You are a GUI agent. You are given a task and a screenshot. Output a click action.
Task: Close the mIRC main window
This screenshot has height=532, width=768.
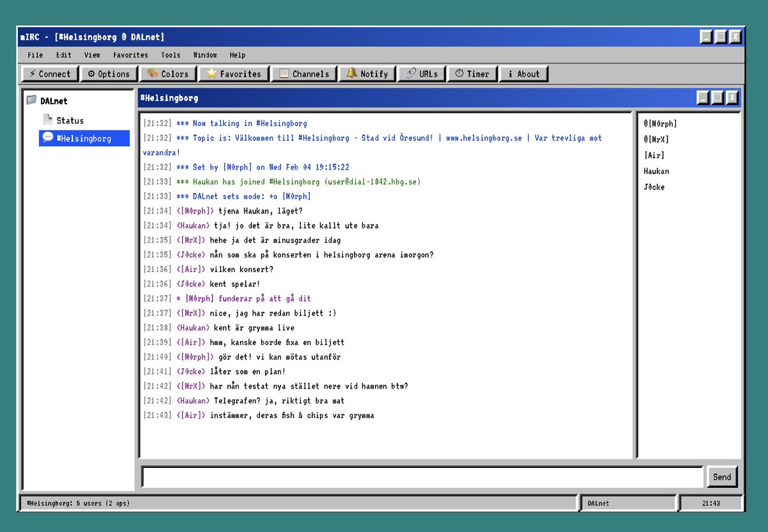point(735,37)
